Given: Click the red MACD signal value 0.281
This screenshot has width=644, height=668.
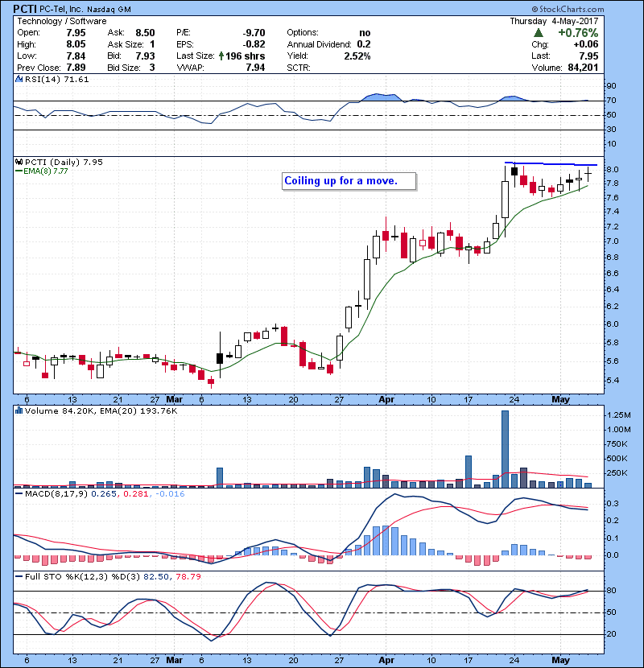Looking at the screenshot, I should tap(136, 494).
